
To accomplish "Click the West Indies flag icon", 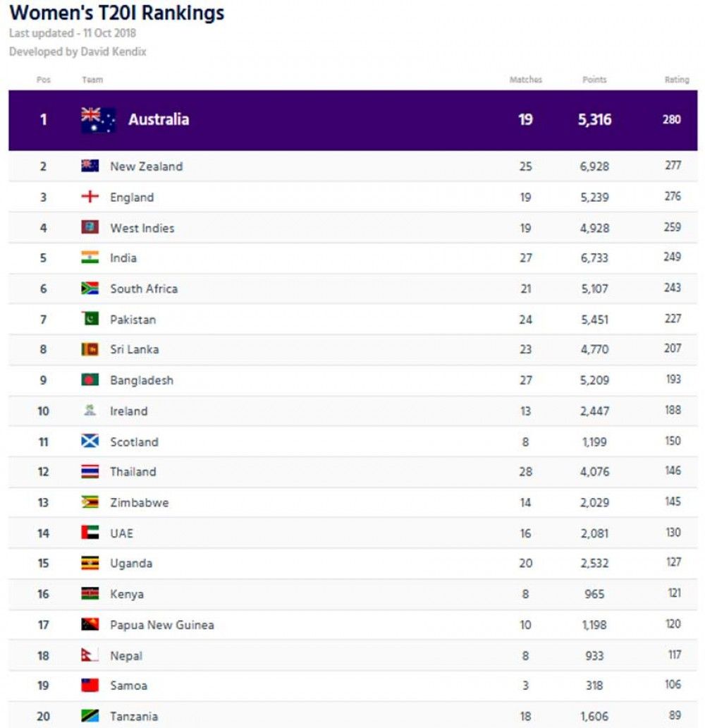I will 90,228.
